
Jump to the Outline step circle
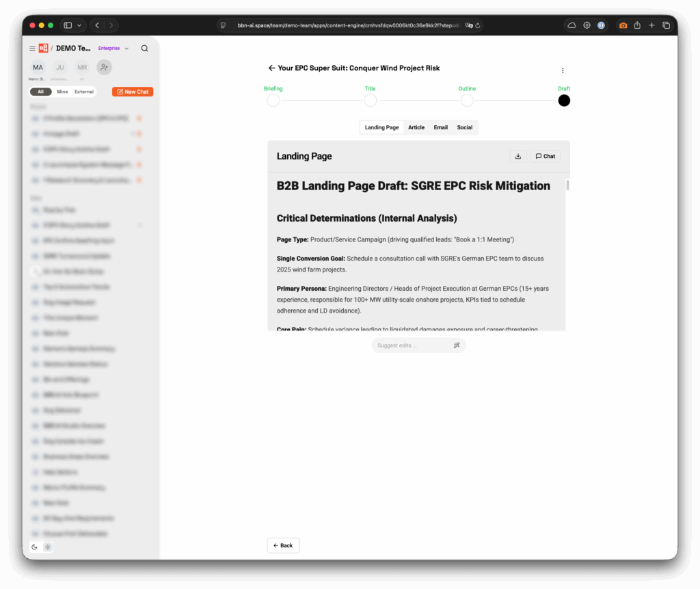tap(467, 101)
